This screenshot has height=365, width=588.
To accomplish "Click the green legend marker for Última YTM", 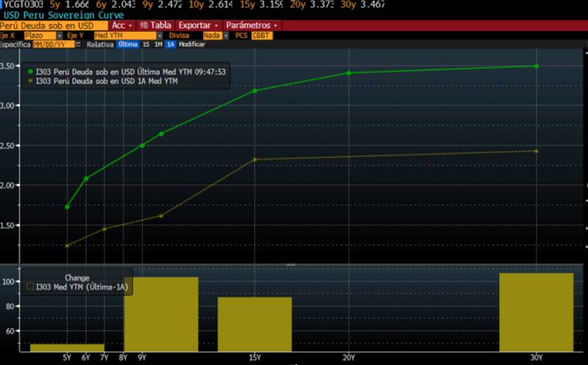I will (x=30, y=72).
